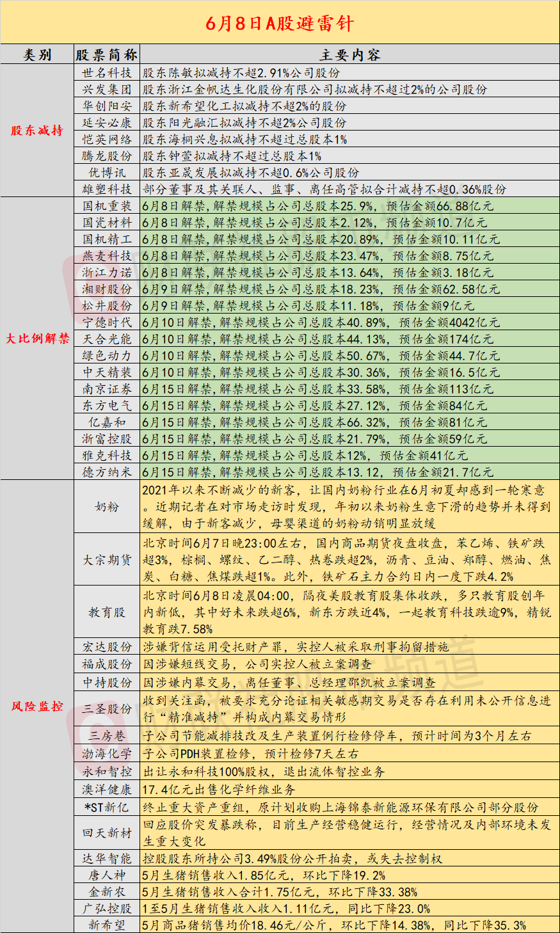This screenshot has width=560, height=933.
Task: Select stock name 雅克科技
Action: tap(107, 456)
